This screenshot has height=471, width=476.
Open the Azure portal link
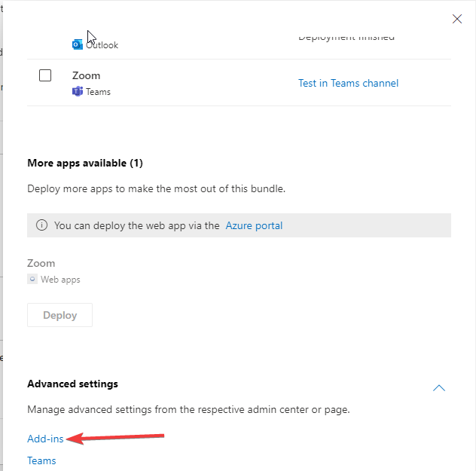click(x=254, y=225)
